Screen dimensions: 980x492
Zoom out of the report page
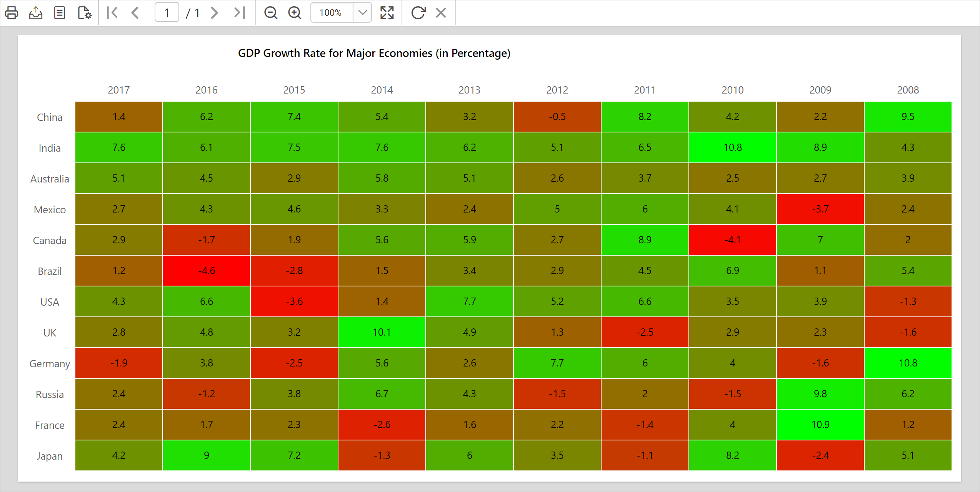click(271, 13)
